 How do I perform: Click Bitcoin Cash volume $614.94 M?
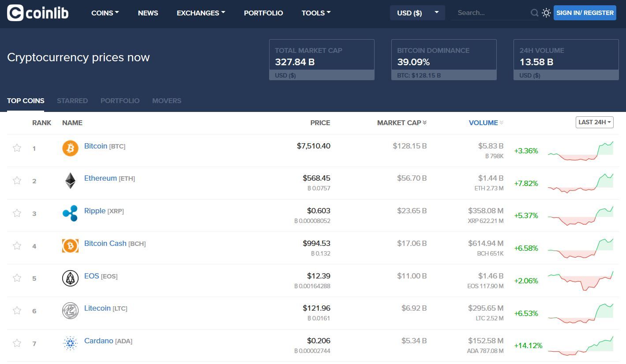tap(486, 243)
